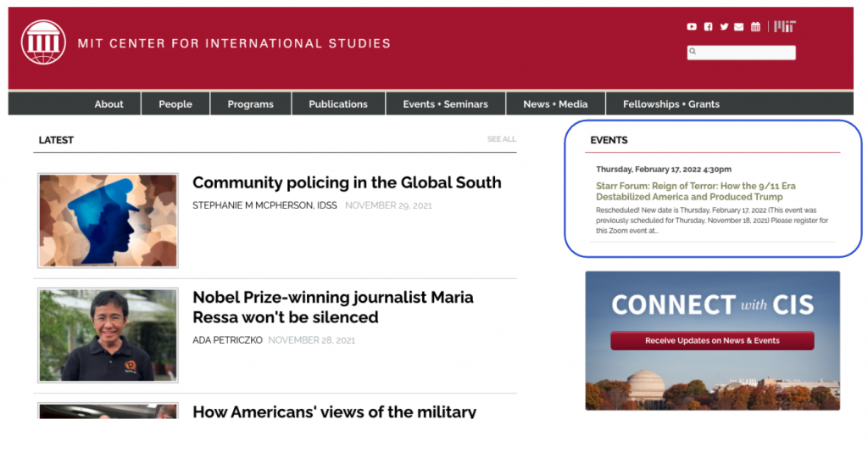Open the Events + Seminars menu
This screenshot has width=868, height=453.
tap(446, 104)
